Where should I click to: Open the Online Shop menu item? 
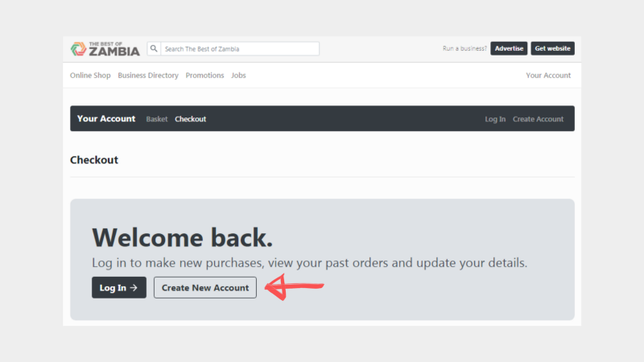coord(90,76)
